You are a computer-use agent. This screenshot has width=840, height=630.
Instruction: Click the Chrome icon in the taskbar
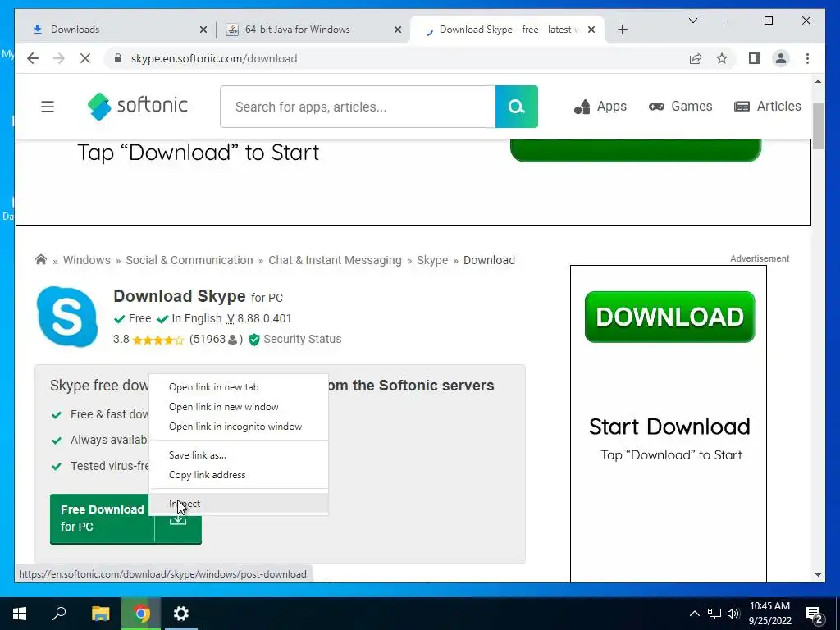[141, 614]
